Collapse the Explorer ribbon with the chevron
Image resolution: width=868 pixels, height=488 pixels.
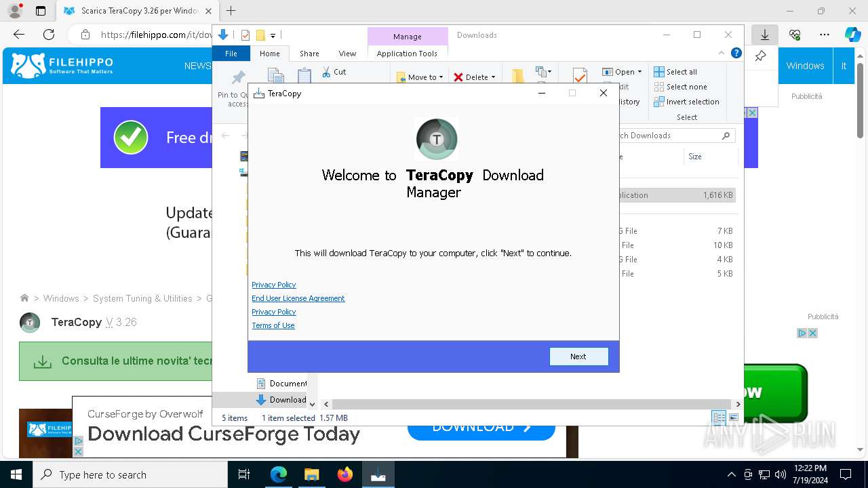[722, 54]
